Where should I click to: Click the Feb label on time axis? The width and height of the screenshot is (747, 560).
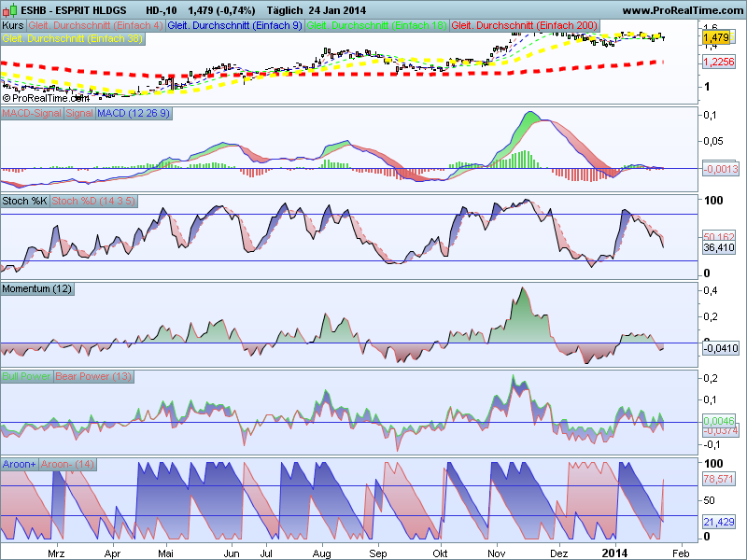click(x=681, y=553)
